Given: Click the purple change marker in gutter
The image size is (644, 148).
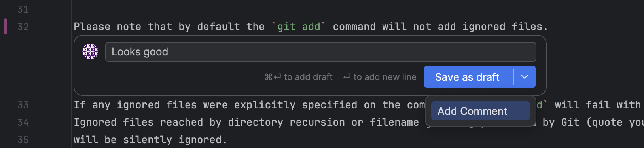Looking at the screenshot, I should [6, 26].
